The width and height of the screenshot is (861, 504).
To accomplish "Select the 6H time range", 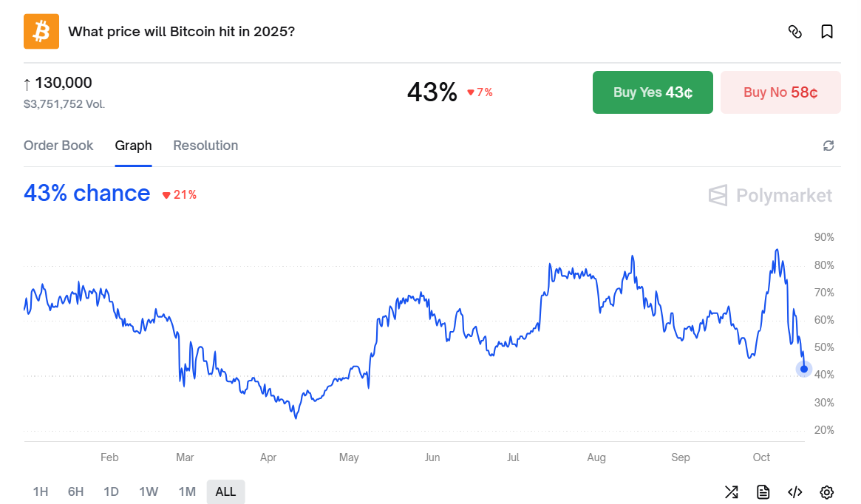I will tap(75, 491).
